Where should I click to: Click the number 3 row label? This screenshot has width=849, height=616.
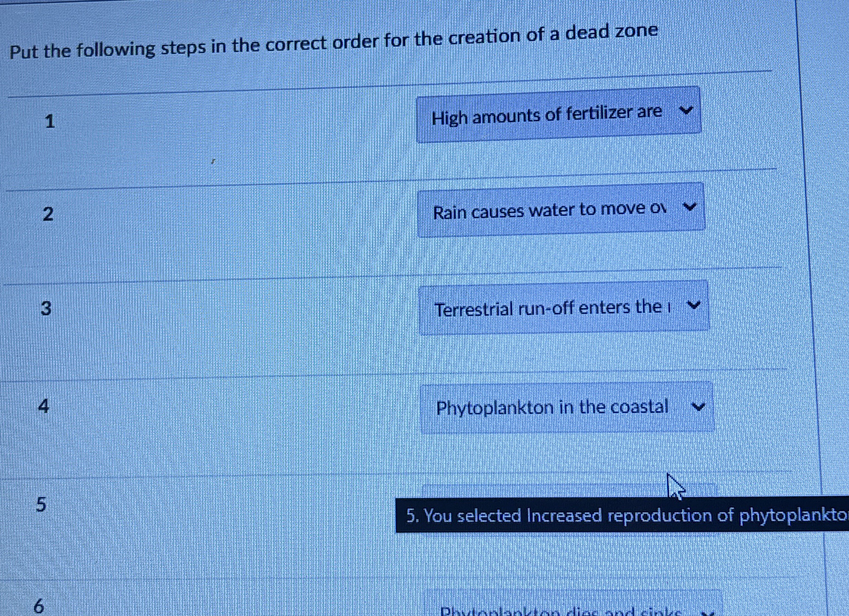click(x=45, y=309)
